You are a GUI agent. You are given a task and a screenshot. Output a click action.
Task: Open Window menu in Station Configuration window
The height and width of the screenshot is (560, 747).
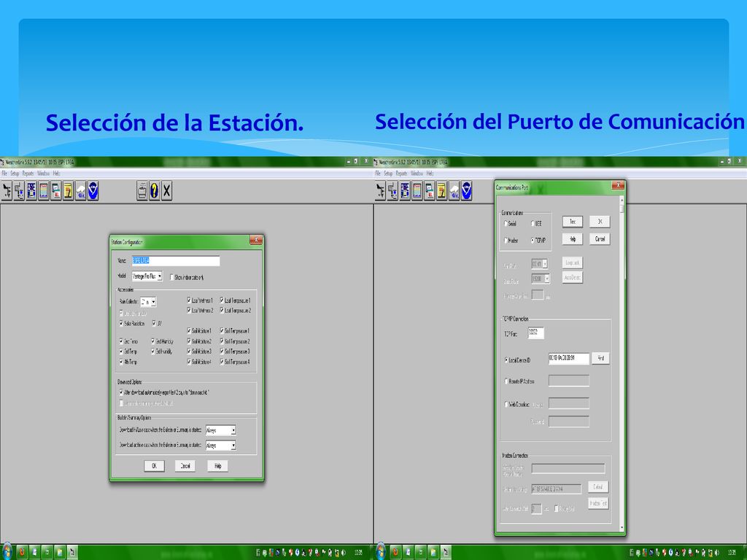[x=43, y=174]
